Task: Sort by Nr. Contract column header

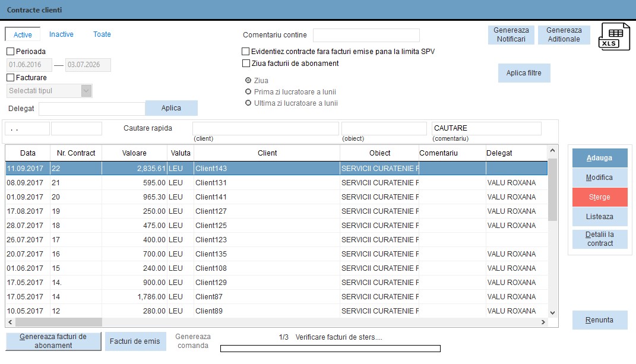Action: [76, 153]
